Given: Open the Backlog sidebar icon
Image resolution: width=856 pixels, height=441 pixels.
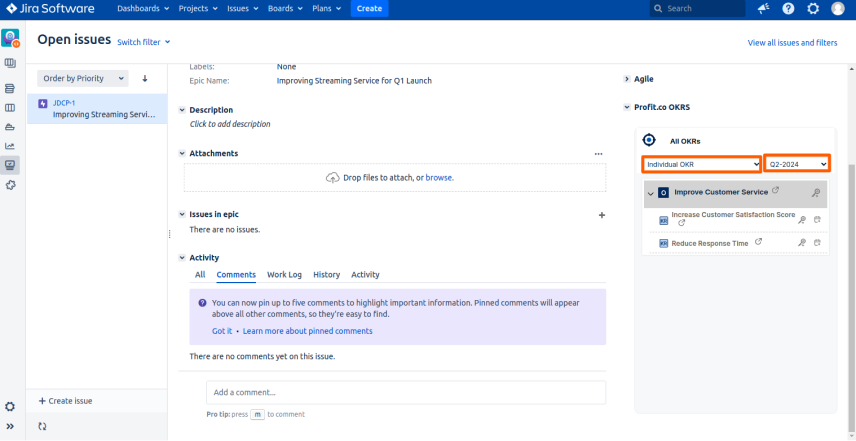Looking at the screenshot, I should tap(10, 88).
